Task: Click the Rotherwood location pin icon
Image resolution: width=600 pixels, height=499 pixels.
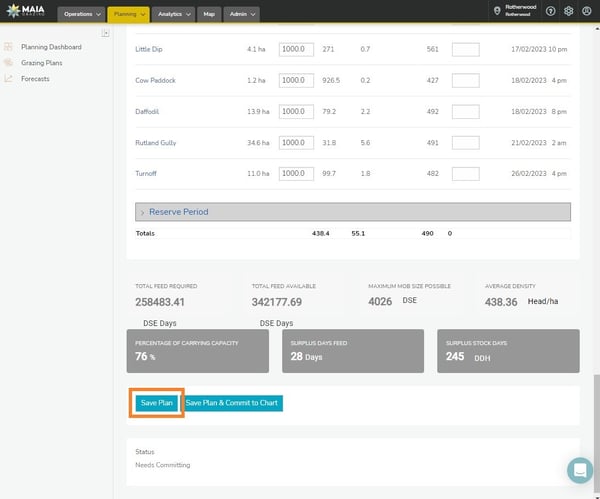Action: click(497, 12)
